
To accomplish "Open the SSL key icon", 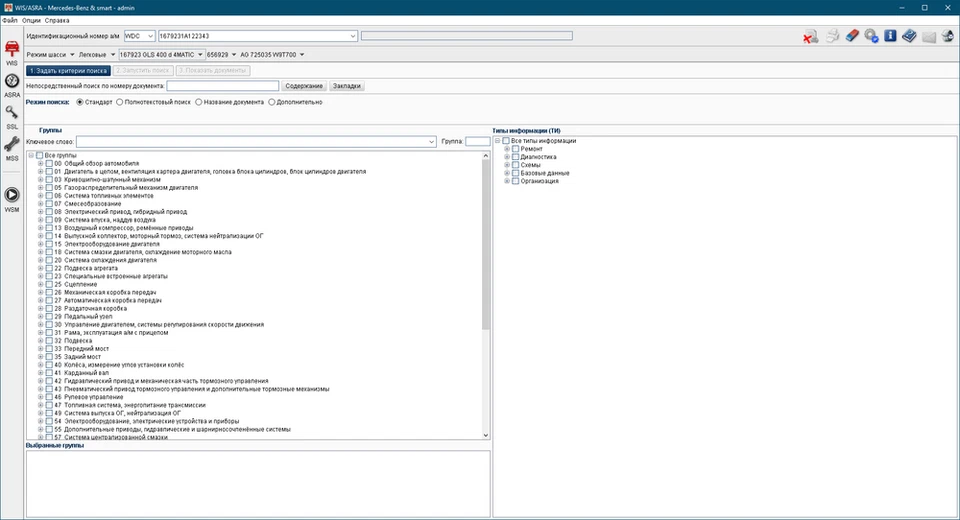I will click(x=12, y=116).
